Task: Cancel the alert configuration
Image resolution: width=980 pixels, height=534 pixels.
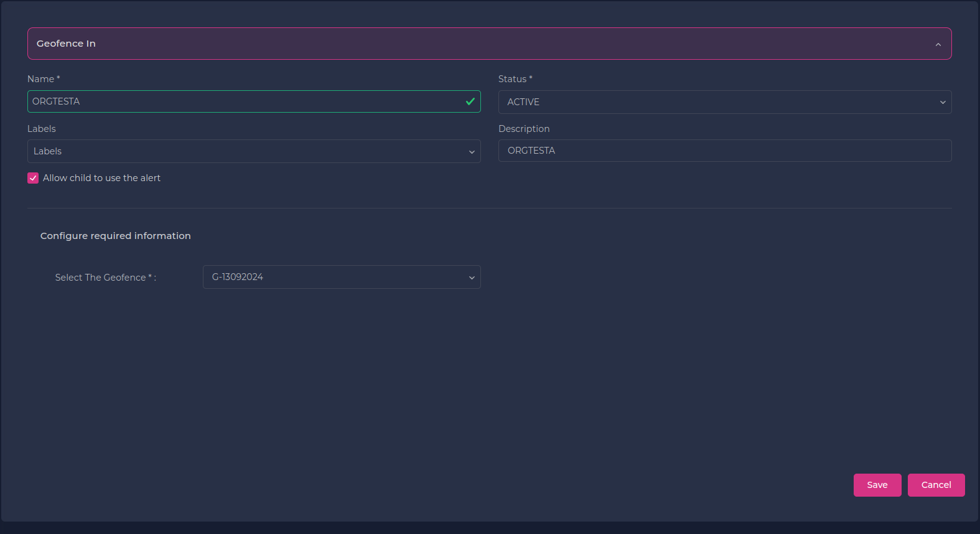Action: (x=936, y=485)
